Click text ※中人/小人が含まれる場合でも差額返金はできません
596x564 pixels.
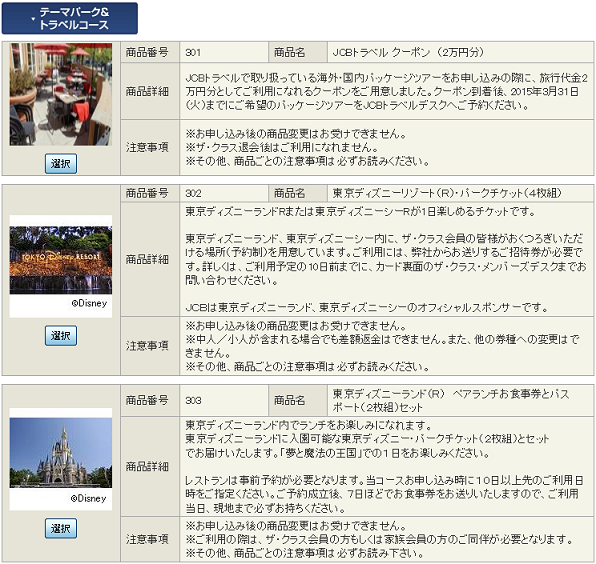point(314,339)
